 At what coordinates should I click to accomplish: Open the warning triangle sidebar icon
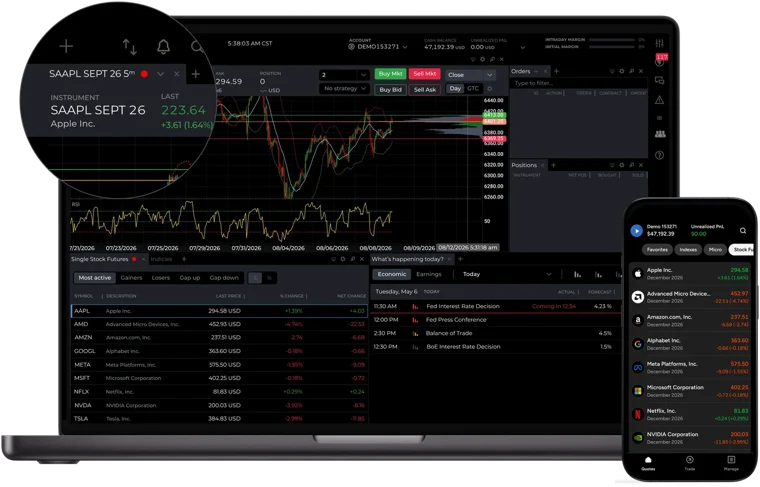pyautogui.click(x=659, y=100)
